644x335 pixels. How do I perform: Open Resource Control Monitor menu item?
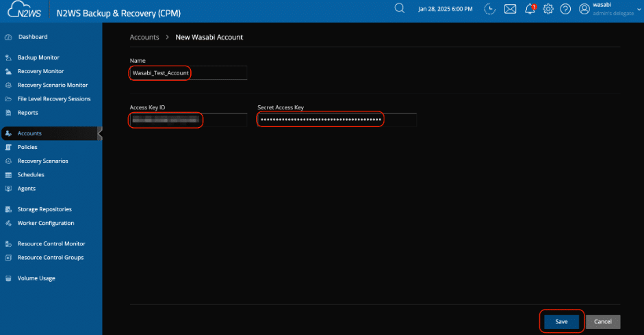tap(51, 244)
